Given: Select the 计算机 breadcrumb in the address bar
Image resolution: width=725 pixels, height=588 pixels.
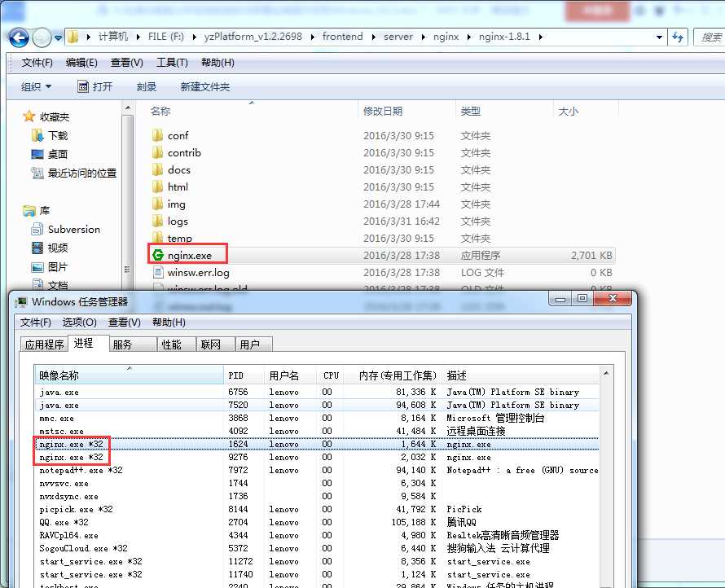Looking at the screenshot, I should coord(113,37).
